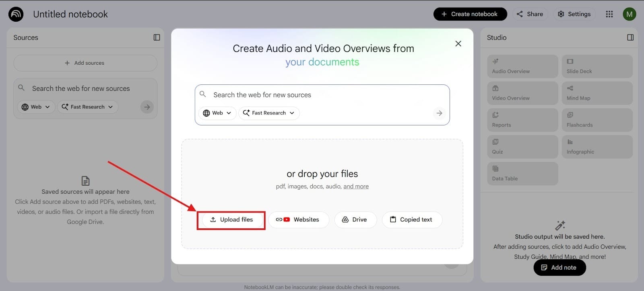Open Reports in Studio
This screenshot has width=644, height=291.
pos(522,120)
